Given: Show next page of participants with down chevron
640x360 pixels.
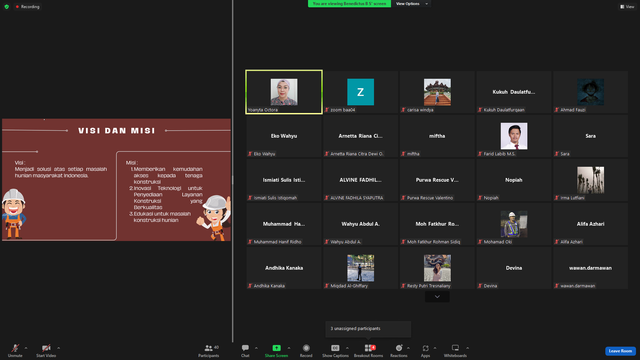Looking at the screenshot, I should point(437,297).
